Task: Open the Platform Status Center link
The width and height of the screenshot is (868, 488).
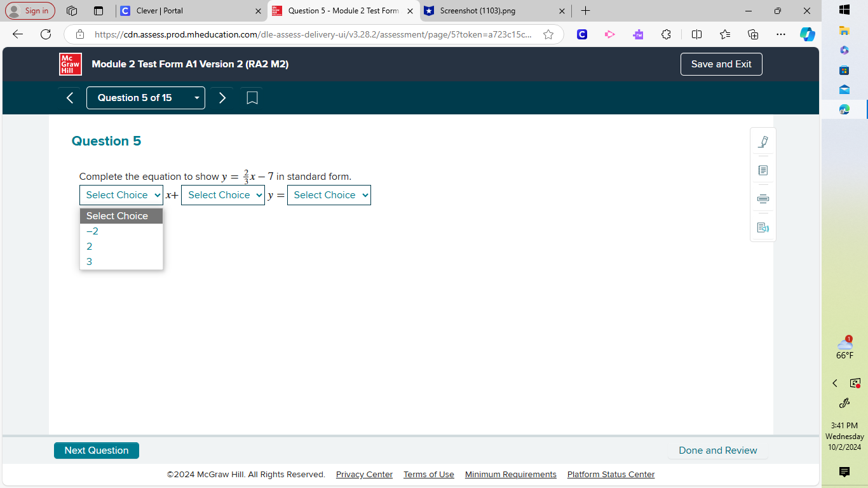Action: [x=611, y=475]
